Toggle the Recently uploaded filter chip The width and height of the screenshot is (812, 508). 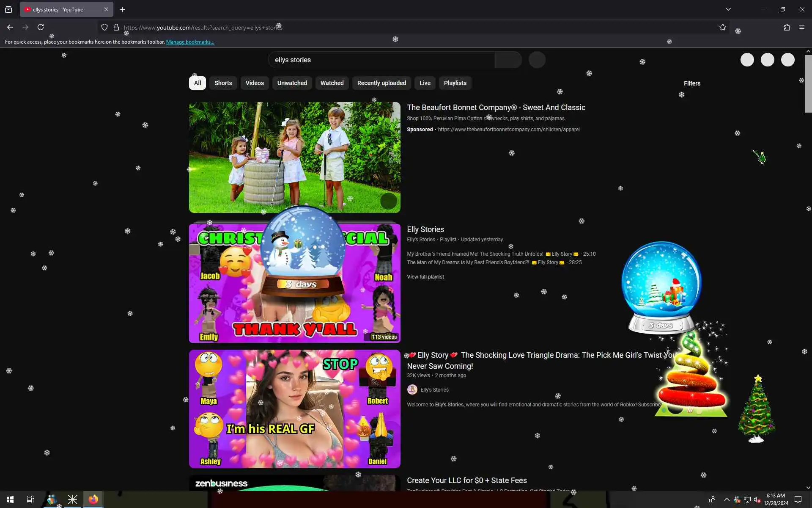tap(381, 83)
